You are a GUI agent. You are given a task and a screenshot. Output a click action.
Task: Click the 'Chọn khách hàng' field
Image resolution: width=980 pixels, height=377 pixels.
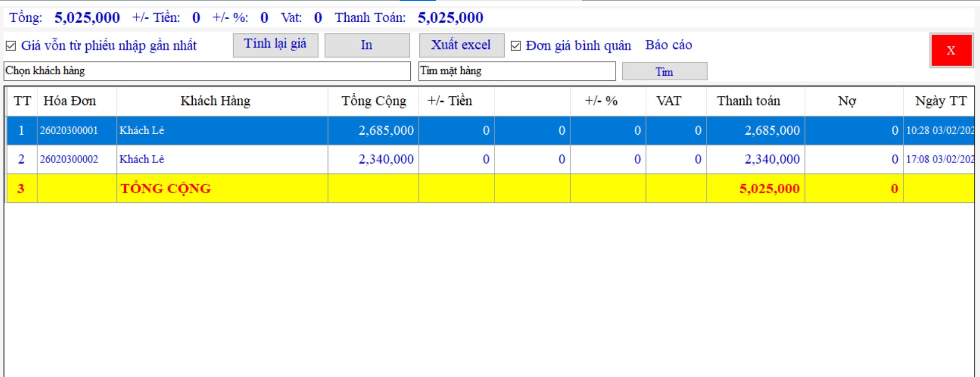(207, 71)
